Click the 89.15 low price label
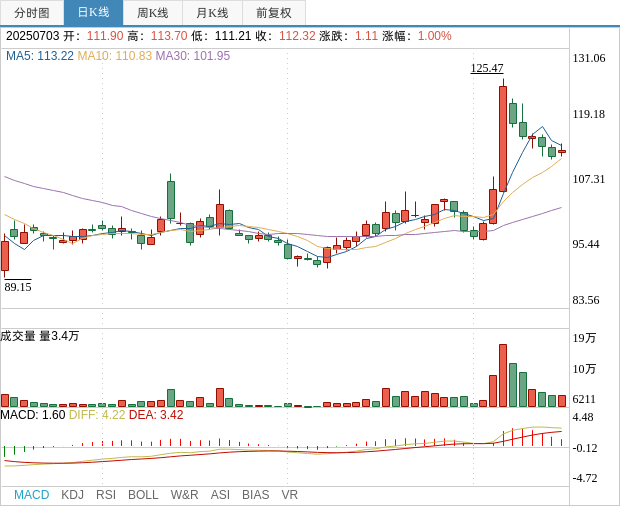 [18, 287]
